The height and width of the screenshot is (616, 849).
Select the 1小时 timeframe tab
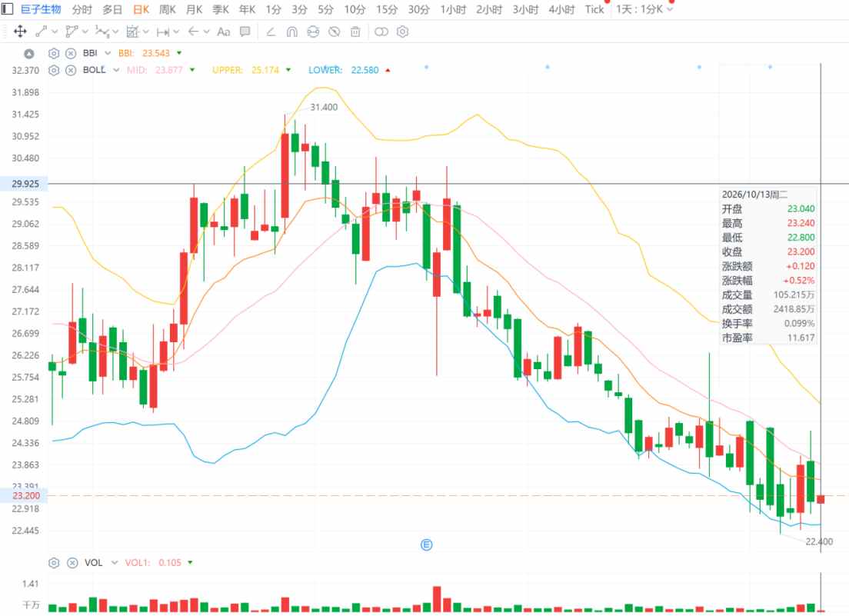(x=453, y=9)
